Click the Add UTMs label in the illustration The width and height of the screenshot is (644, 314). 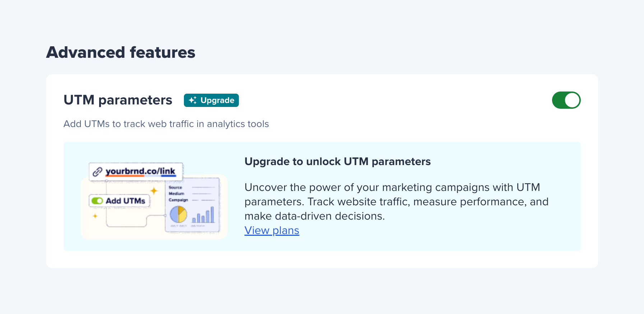click(125, 201)
